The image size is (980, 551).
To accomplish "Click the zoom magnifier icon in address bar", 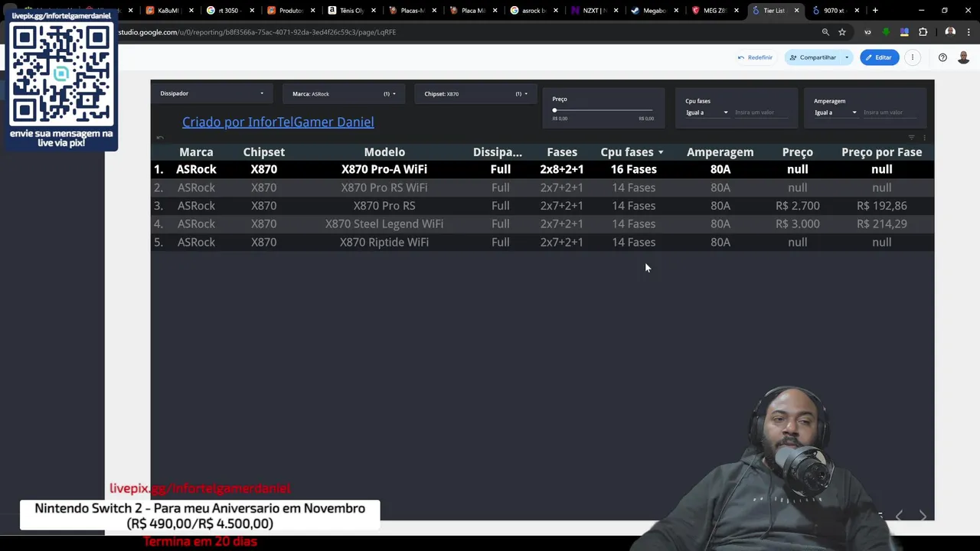I will [825, 32].
